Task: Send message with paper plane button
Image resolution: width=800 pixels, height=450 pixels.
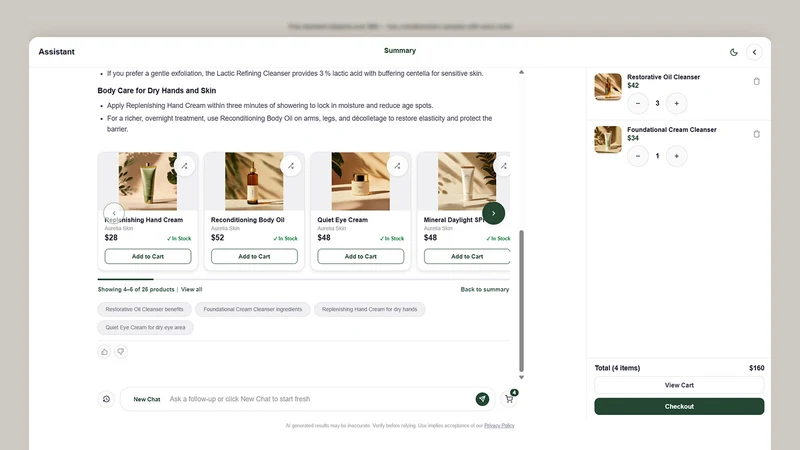Action: pos(482,399)
